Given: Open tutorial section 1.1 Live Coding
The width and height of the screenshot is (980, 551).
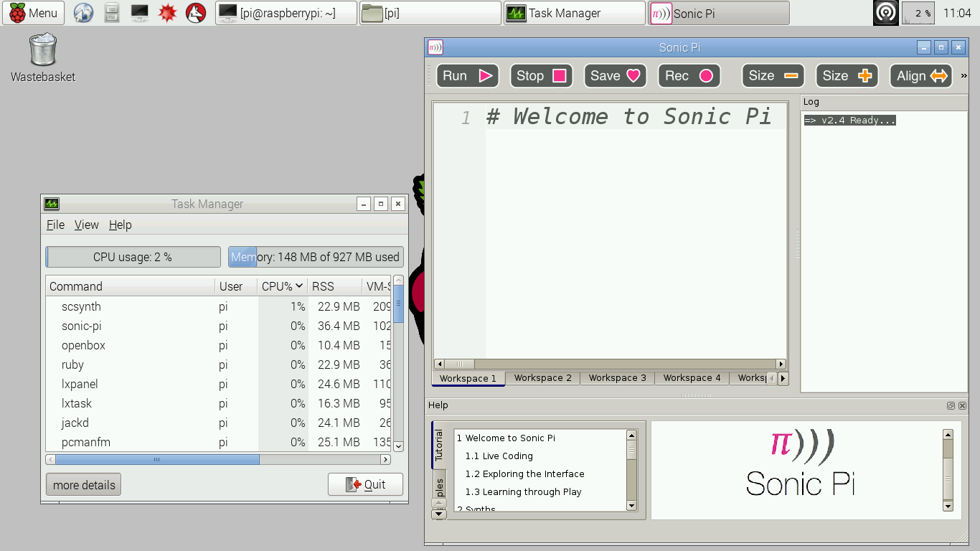Looking at the screenshot, I should click(x=499, y=456).
